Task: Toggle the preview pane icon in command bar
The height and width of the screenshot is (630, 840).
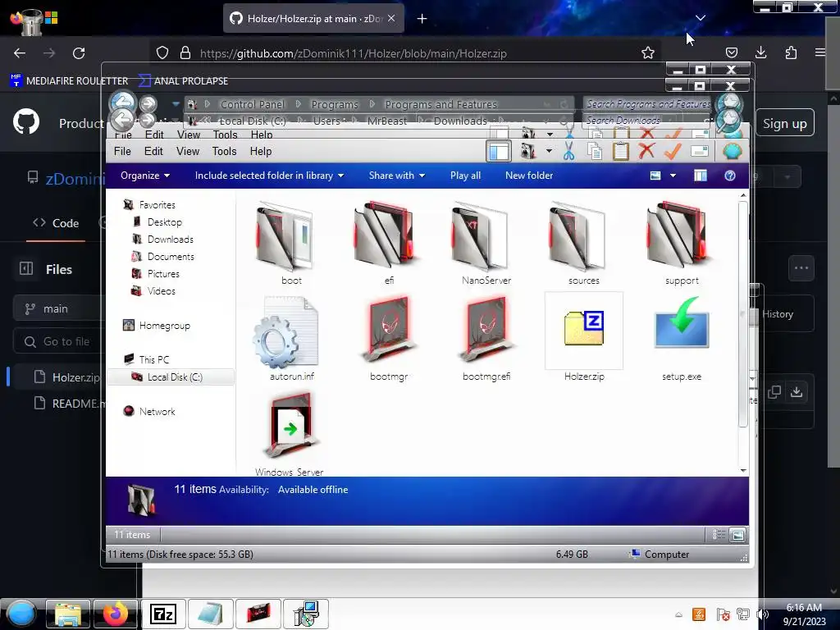Action: [700, 176]
